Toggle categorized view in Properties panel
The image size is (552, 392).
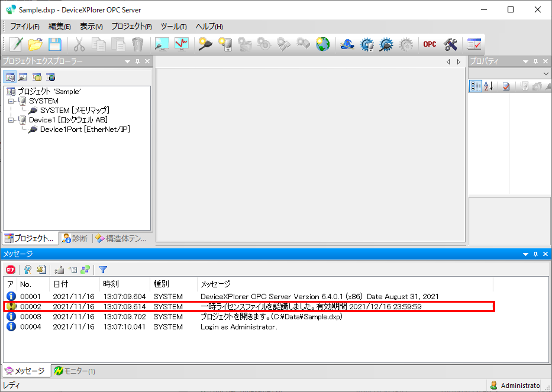tap(475, 86)
